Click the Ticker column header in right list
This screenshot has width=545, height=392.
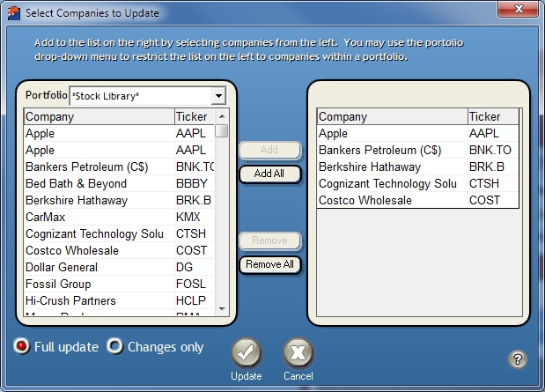(493, 116)
